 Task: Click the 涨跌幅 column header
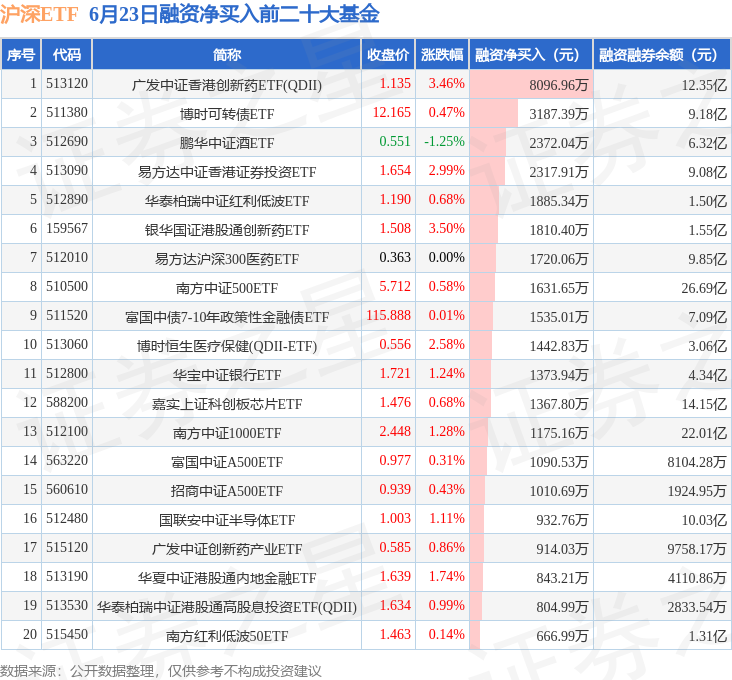click(x=442, y=55)
